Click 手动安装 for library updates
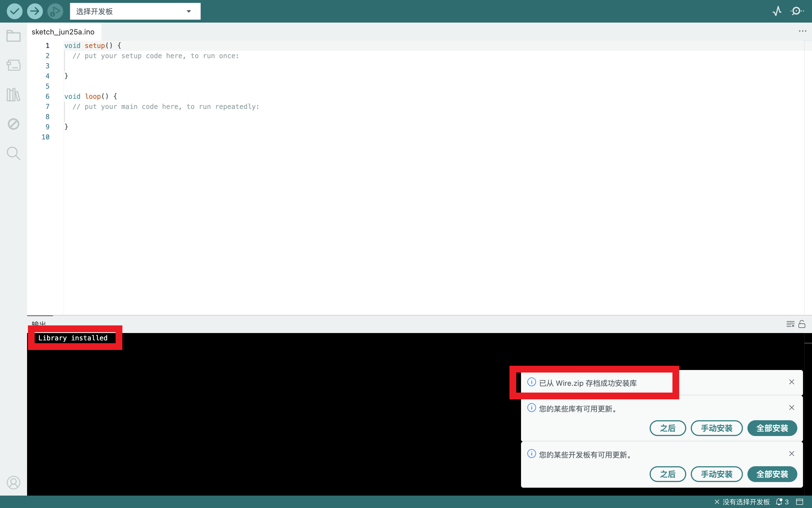812x508 pixels. (x=716, y=428)
